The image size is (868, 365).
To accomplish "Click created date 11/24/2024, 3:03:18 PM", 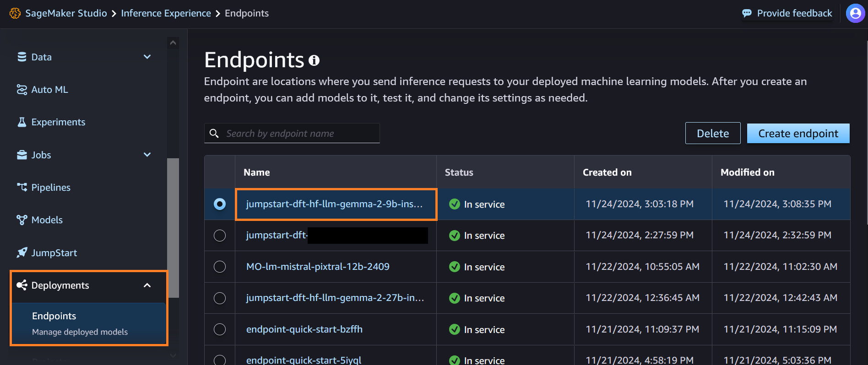I will [640, 204].
